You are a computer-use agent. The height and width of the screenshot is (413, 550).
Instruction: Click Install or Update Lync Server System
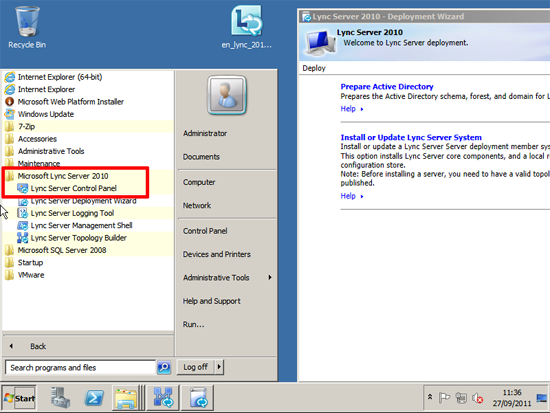(411, 137)
